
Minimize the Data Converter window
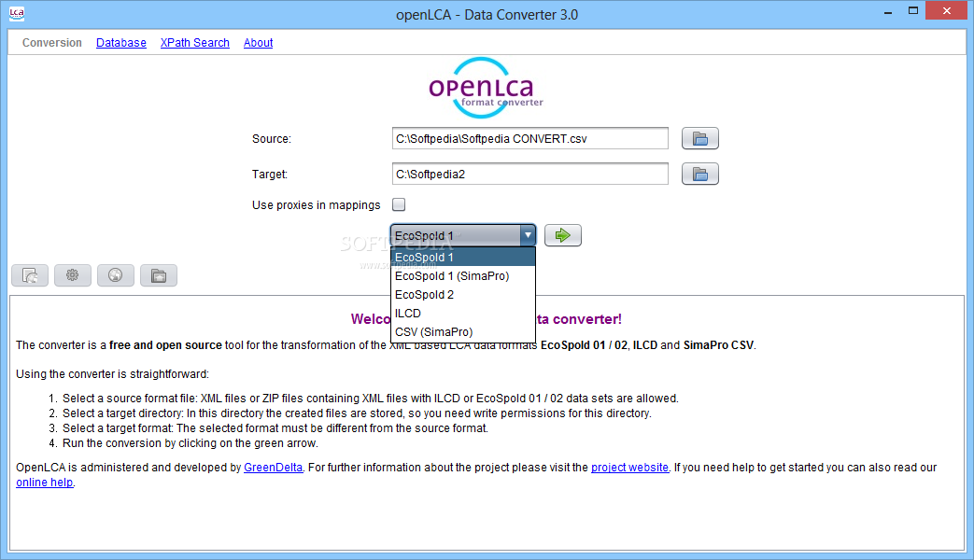[x=888, y=12]
